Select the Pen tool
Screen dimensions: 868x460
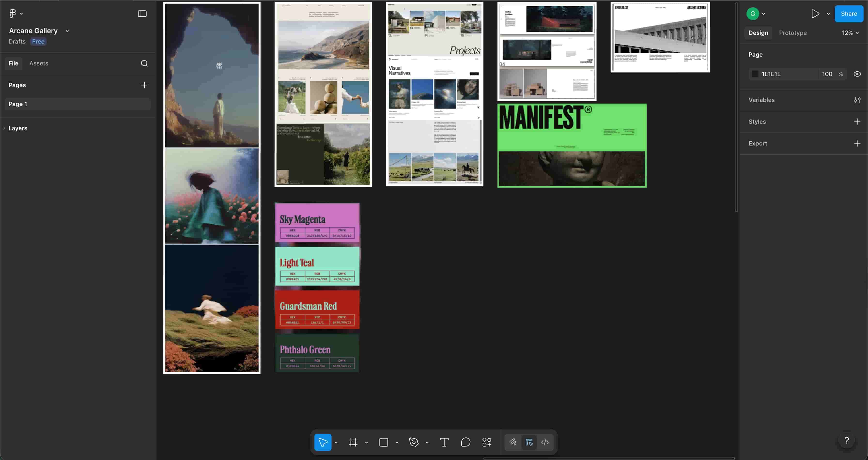pos(414,442)
